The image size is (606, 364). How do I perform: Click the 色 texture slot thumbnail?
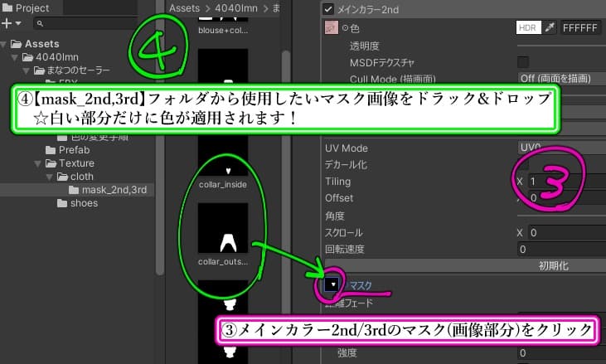tap(332, 28)
